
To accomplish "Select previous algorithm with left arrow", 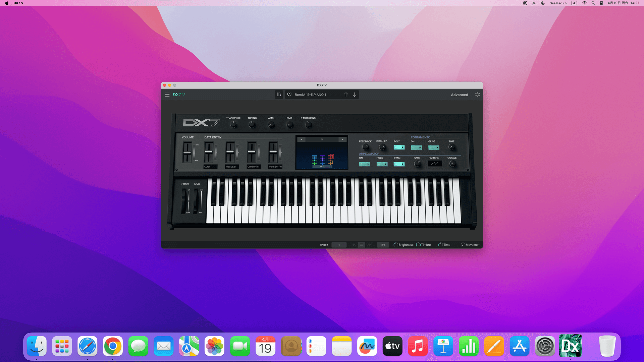I will [x=301, y=139].
